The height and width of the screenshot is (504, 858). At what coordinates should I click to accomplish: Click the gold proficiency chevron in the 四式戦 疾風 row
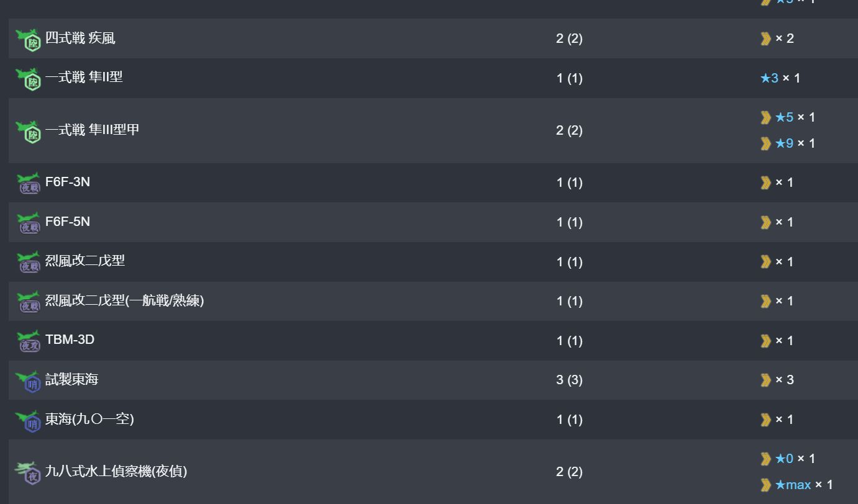click(x=765, y=38)
